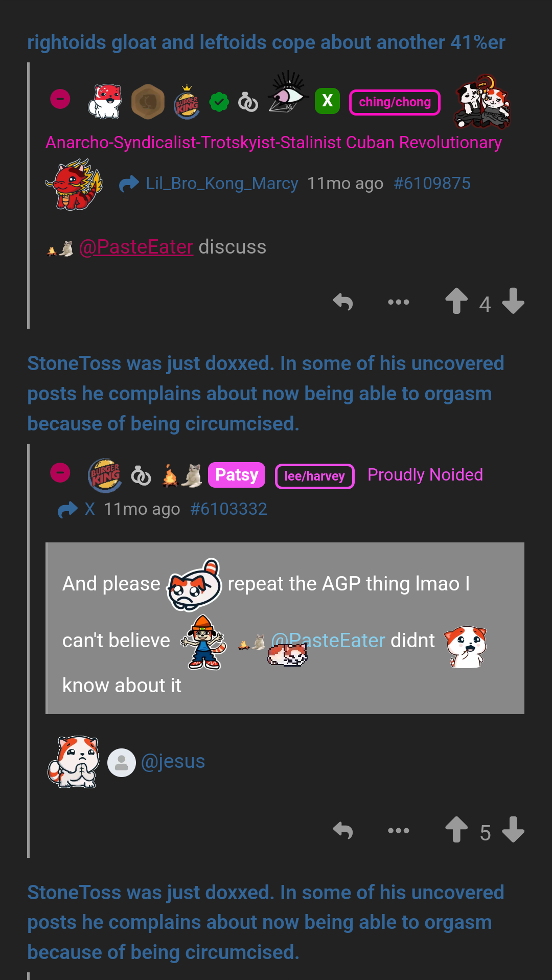Open more options on second comment
The width and height of the screenshot is (552, 980).
pos(398,831)
